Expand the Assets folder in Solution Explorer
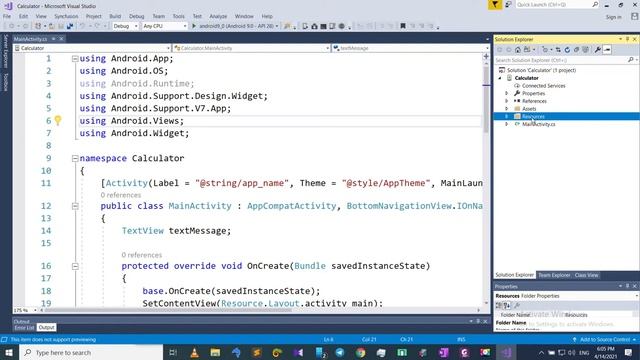The height and width of the screenshot is (360, 640). coord(507,109)
